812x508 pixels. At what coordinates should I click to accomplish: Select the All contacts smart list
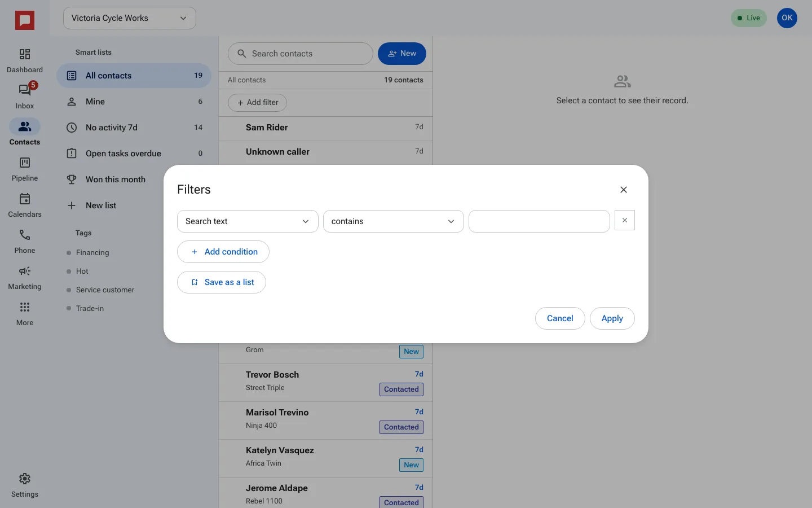[x=134, y=76]
